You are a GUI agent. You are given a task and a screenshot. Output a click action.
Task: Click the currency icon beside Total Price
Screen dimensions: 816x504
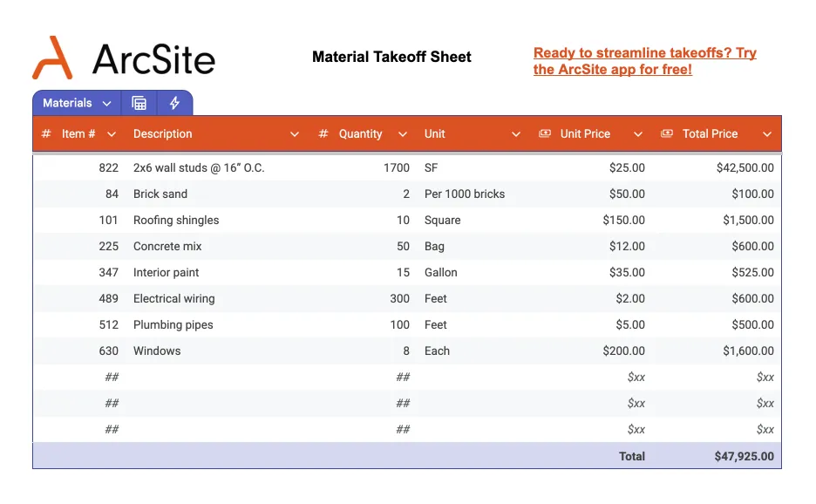[667, 133]
